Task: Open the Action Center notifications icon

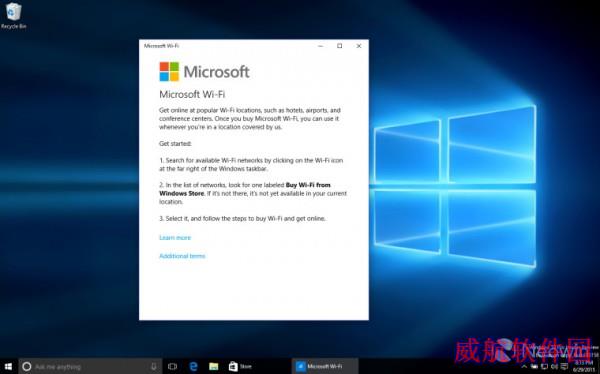Action: (x=564, y=367)
